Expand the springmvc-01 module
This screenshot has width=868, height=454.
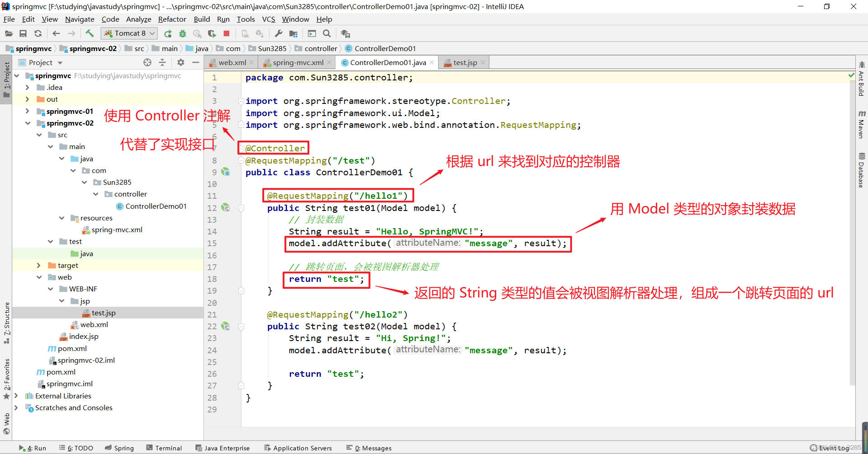point(28,111)
